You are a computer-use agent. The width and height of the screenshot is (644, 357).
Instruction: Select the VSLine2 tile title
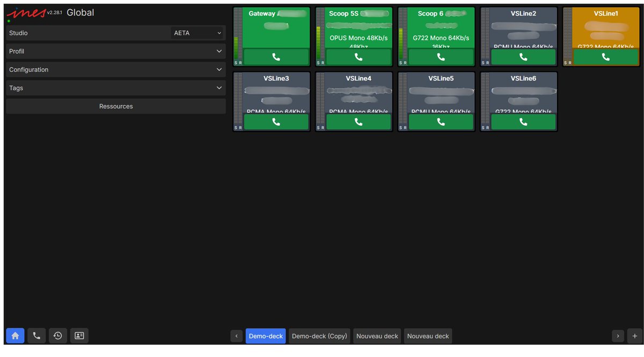[x=523, y=13]
